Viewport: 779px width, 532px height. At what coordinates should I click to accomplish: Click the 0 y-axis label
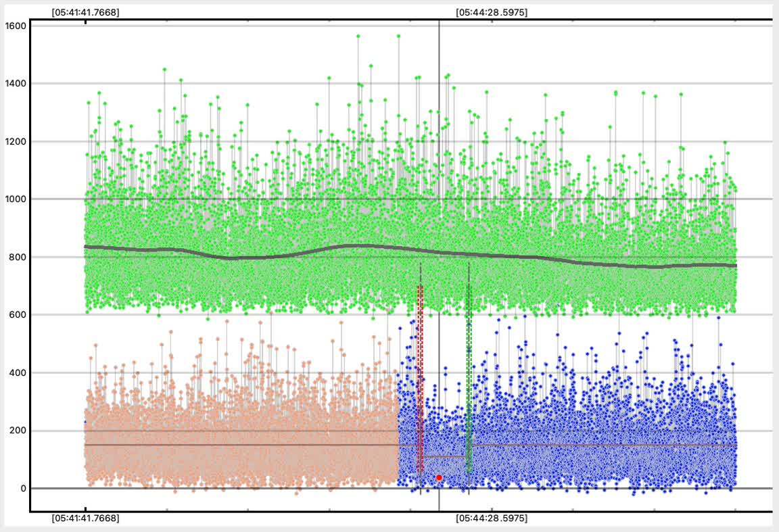pos(23,488)
